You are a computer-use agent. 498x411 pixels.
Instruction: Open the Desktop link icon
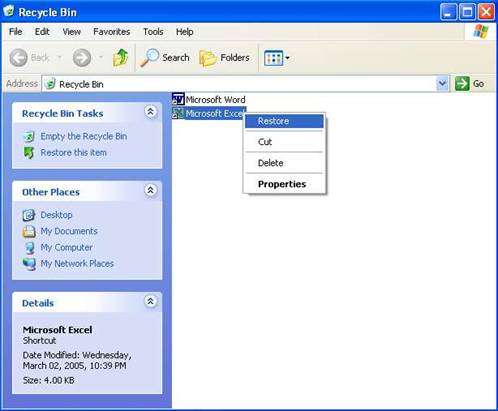coord(29,215)
